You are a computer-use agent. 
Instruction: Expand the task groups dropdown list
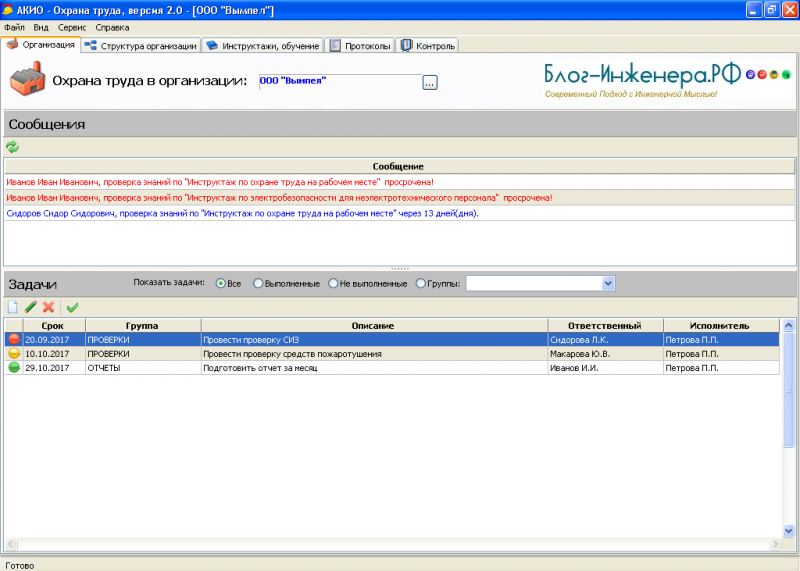pyautogui.click(x=608, y=283)
